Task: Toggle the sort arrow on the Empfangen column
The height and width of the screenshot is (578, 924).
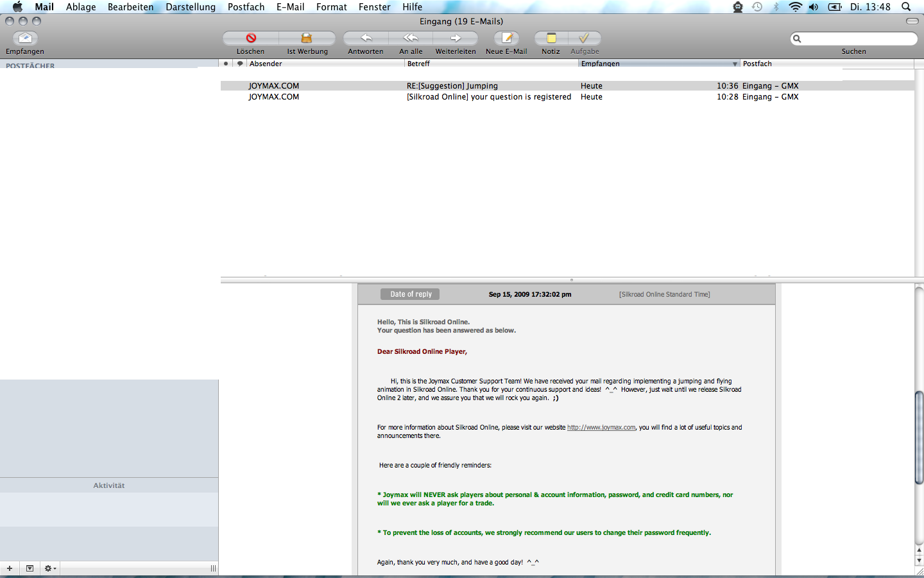Action: click(735, 64)
